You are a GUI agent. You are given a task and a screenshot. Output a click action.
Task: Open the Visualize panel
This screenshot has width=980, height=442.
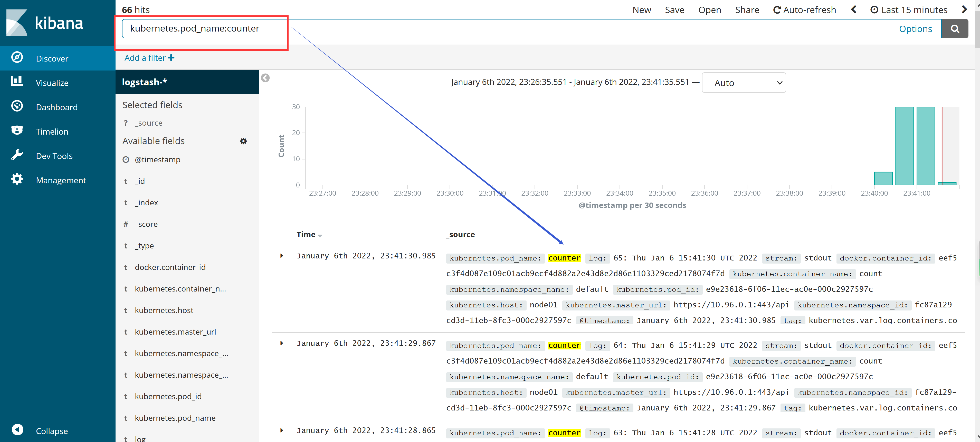pyautogui.click(x=52, y=82)
